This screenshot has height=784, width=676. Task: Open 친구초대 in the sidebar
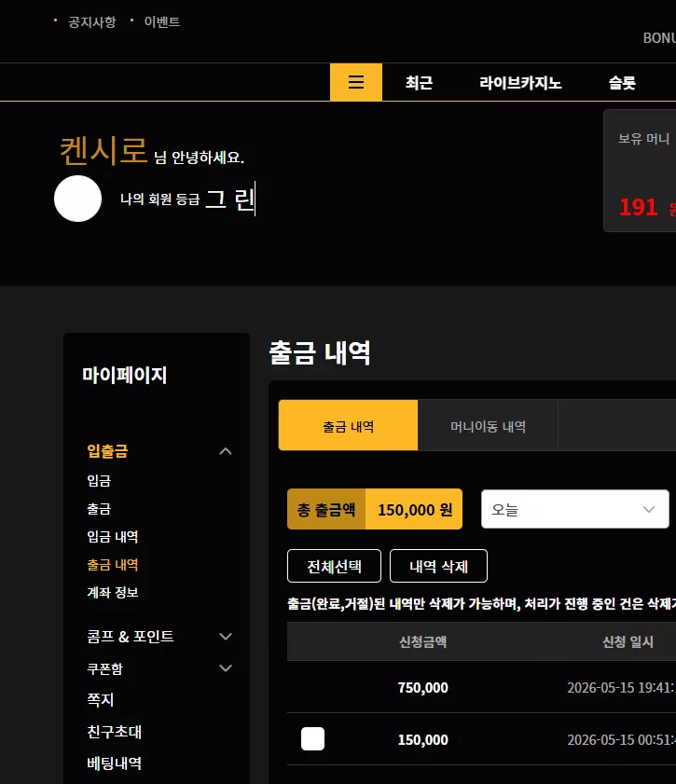click(x=114, y=732)
